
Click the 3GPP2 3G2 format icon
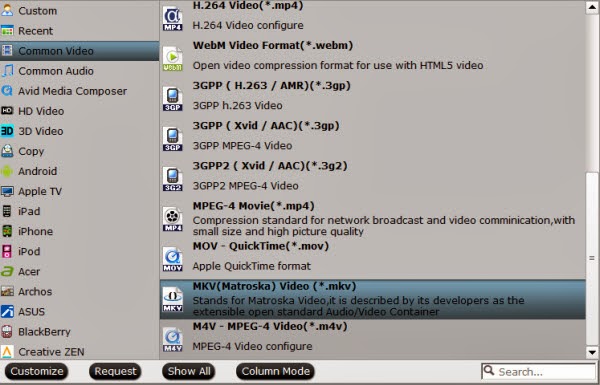173,179
